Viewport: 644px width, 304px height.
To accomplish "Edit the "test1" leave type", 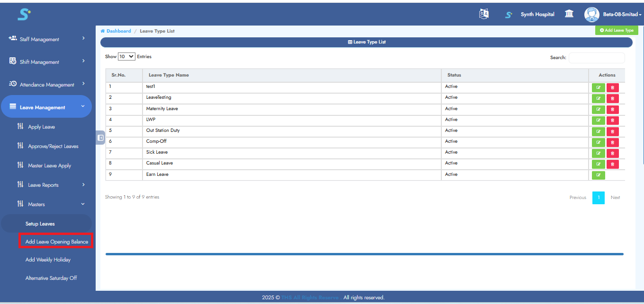I will pyautogui.click(x=598, y=87).
